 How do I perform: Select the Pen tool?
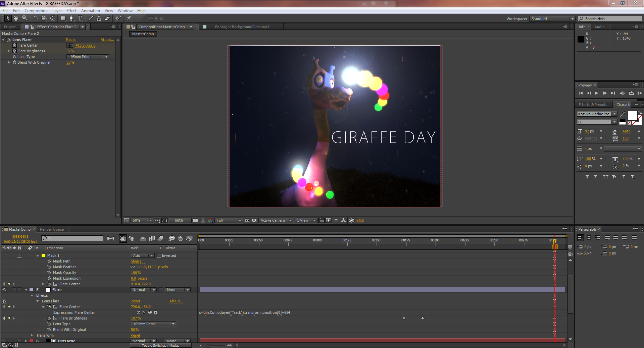click(71, 18)
